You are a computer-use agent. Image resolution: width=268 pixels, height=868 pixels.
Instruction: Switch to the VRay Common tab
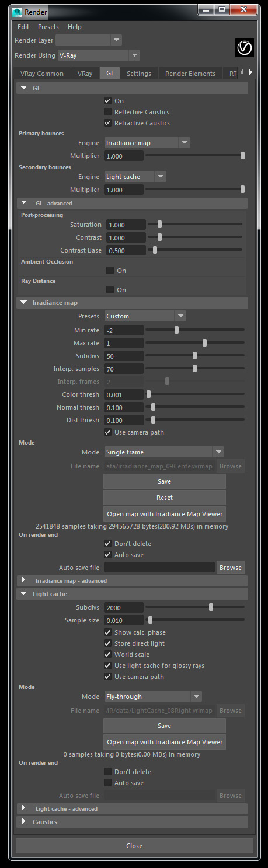click(x=42, y=73)
